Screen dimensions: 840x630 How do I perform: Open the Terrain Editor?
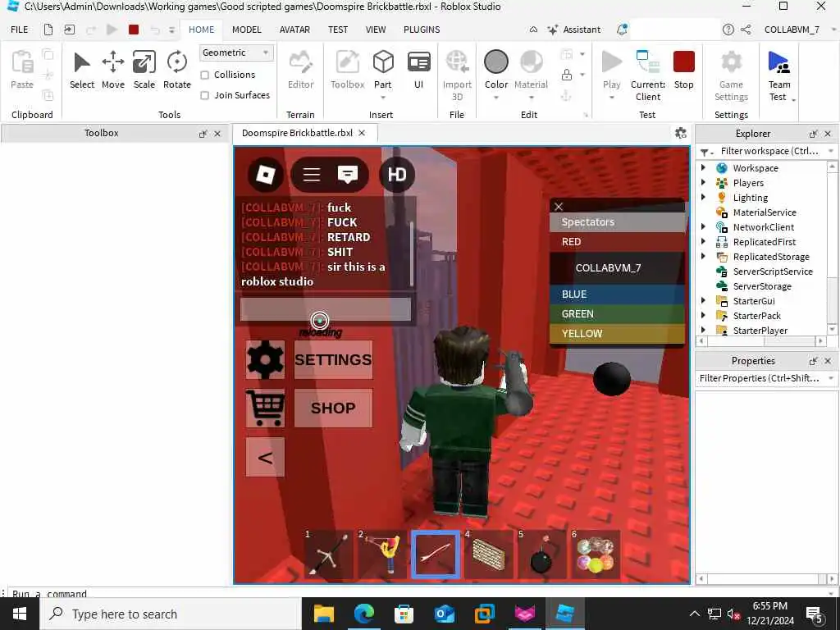[x=300, y=69]
